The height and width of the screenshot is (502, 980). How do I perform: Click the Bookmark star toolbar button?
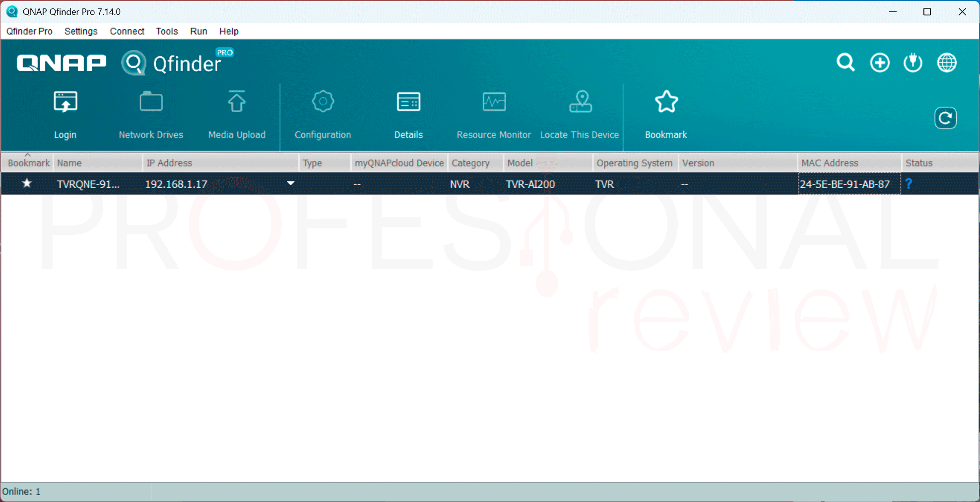[666, 115]
